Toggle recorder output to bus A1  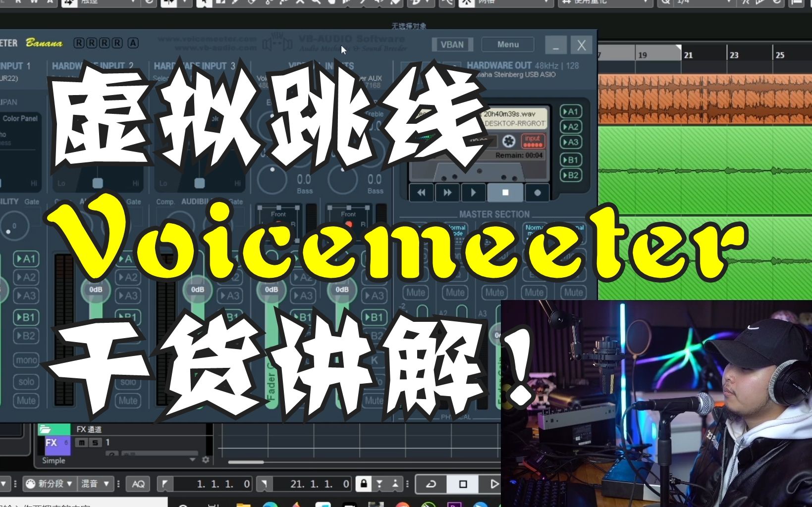(x=571, y=112)
